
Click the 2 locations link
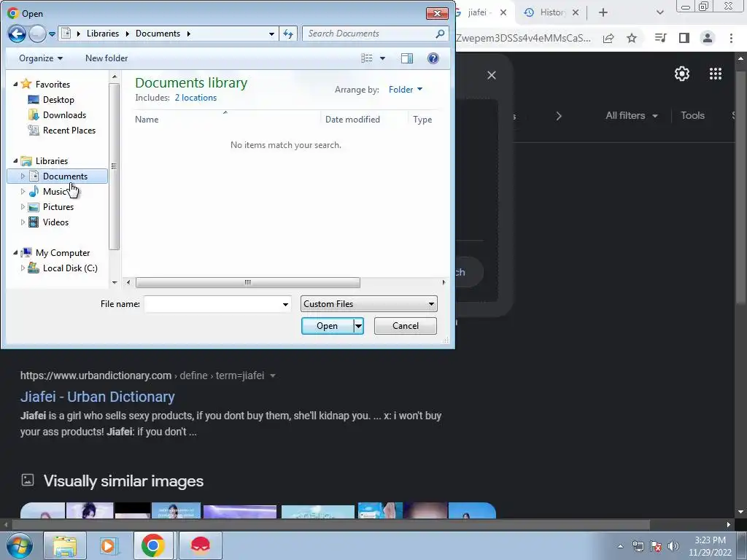coord(196,98)
